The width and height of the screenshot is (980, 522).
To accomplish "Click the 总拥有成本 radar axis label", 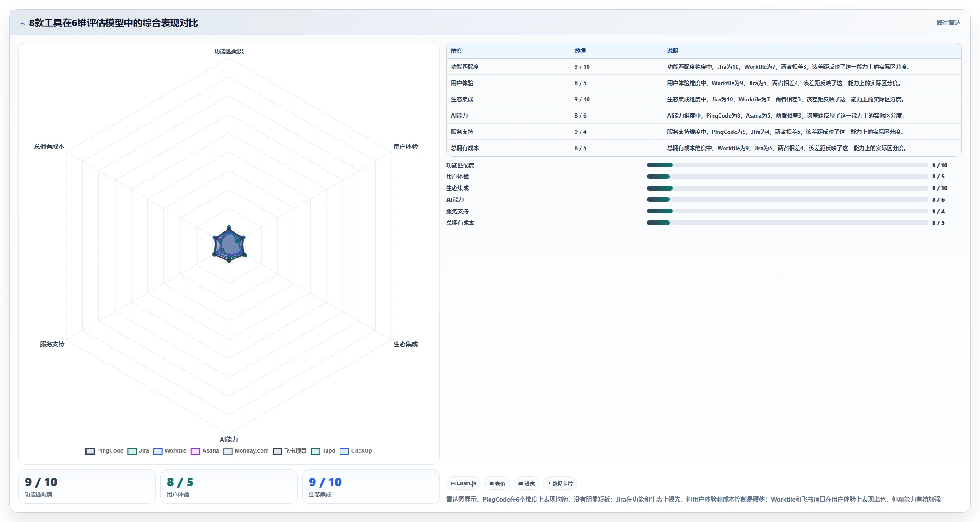I will pos(49,146).
